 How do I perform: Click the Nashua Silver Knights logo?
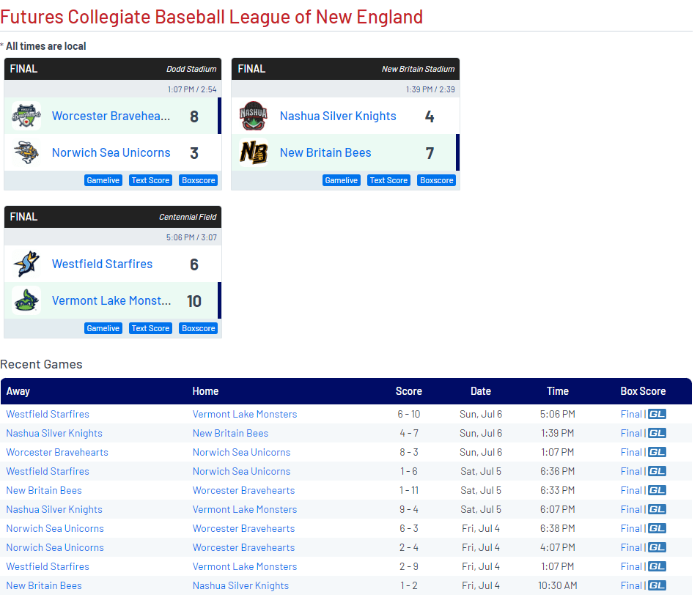coord(254,116)
